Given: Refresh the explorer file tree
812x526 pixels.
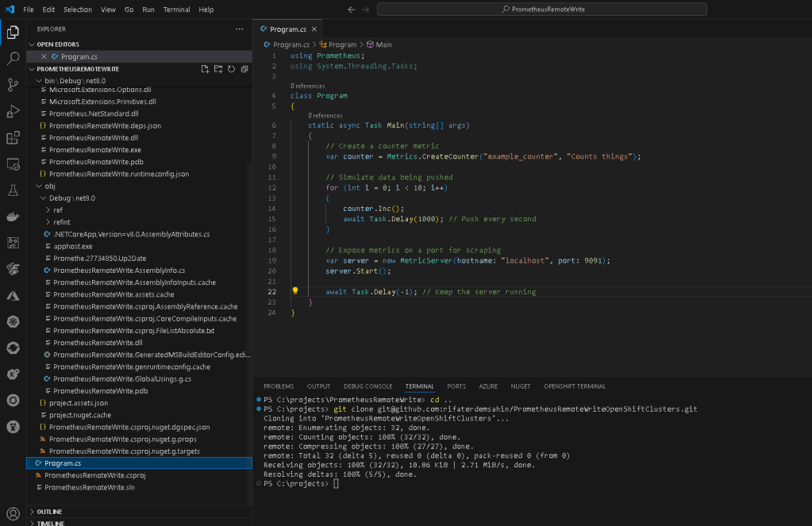Looking at the screenshot, I should (x=232, y=69).
